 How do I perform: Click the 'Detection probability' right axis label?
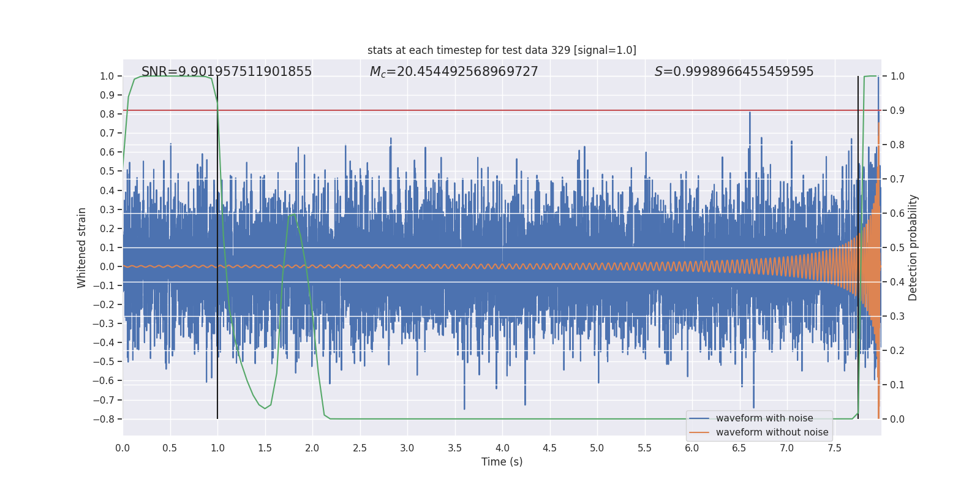913,247
